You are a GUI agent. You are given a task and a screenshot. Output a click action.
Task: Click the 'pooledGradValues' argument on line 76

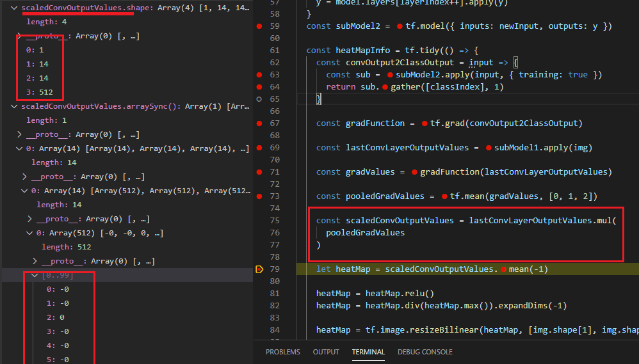pos(365,233)
